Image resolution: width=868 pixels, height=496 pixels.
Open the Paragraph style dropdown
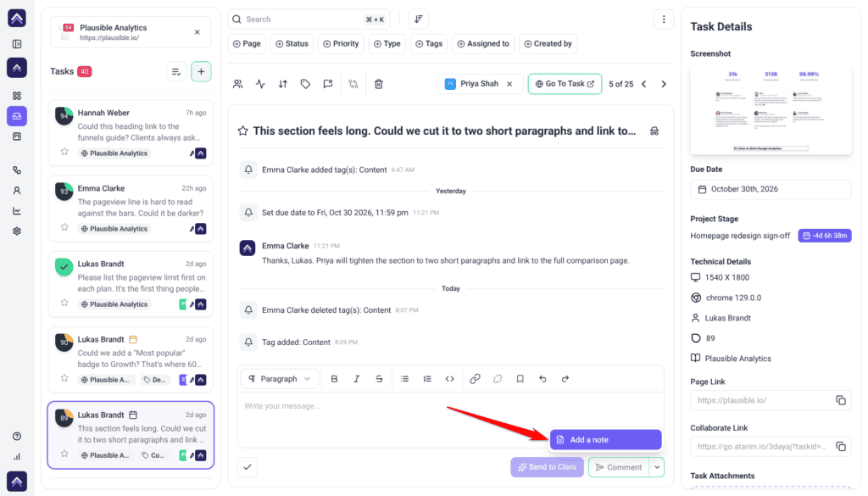pos(280,379)
